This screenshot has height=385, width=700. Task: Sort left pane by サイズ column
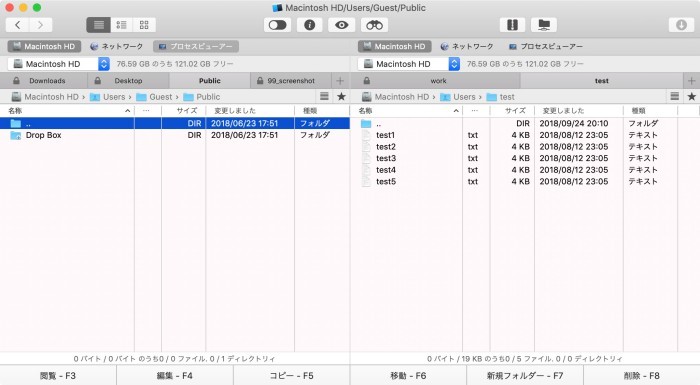183,111
